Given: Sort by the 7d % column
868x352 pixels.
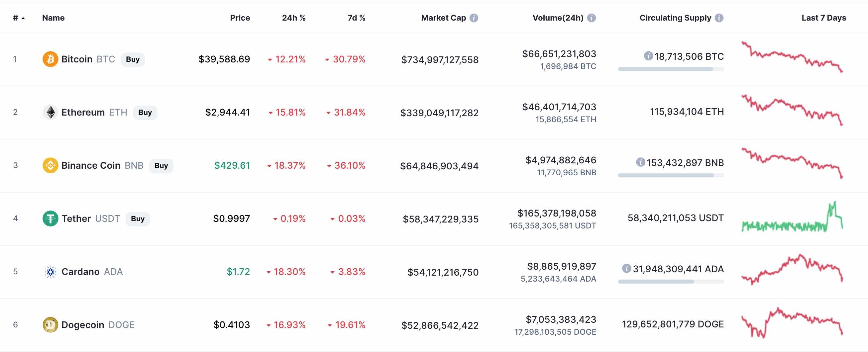Looking at the screenshot, I should 356,18.
